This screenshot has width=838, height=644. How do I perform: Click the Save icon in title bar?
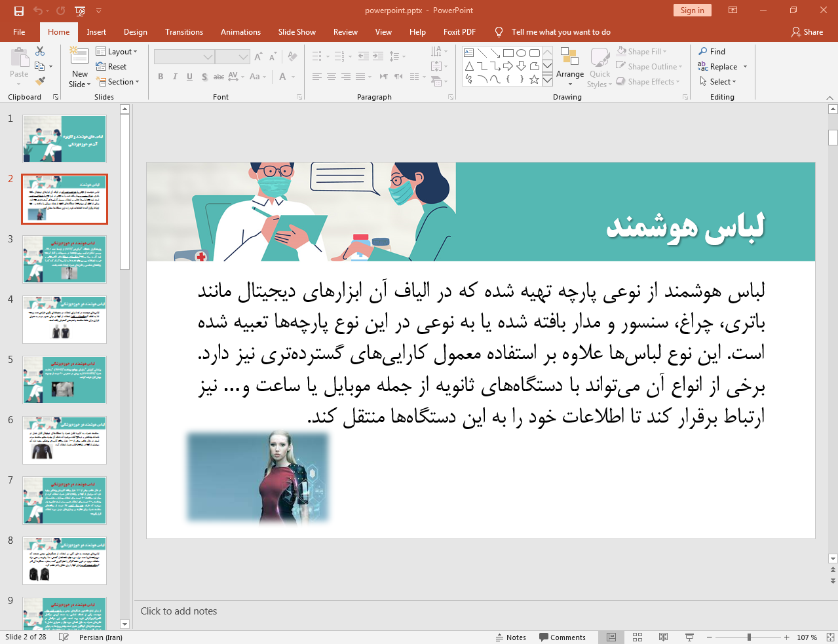(x=18, y=10)
